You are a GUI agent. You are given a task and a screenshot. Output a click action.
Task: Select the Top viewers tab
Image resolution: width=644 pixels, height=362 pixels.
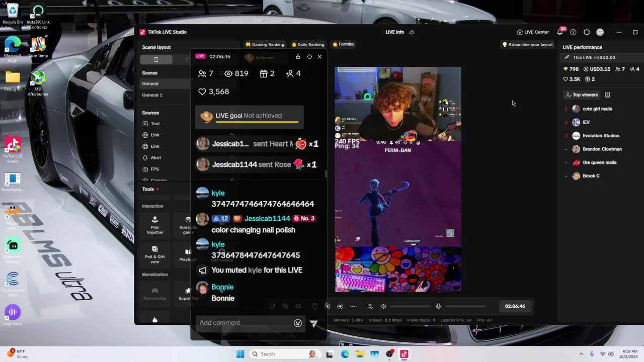tap(582, 95)
